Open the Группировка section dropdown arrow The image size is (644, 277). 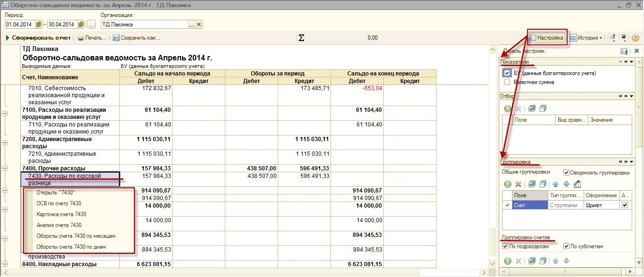coord(632,162)
